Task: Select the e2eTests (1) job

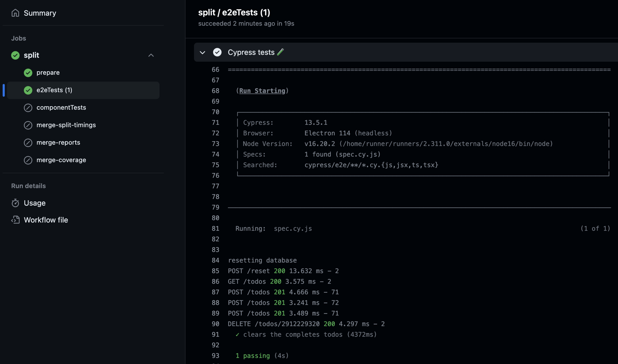Action: point(54,90)
